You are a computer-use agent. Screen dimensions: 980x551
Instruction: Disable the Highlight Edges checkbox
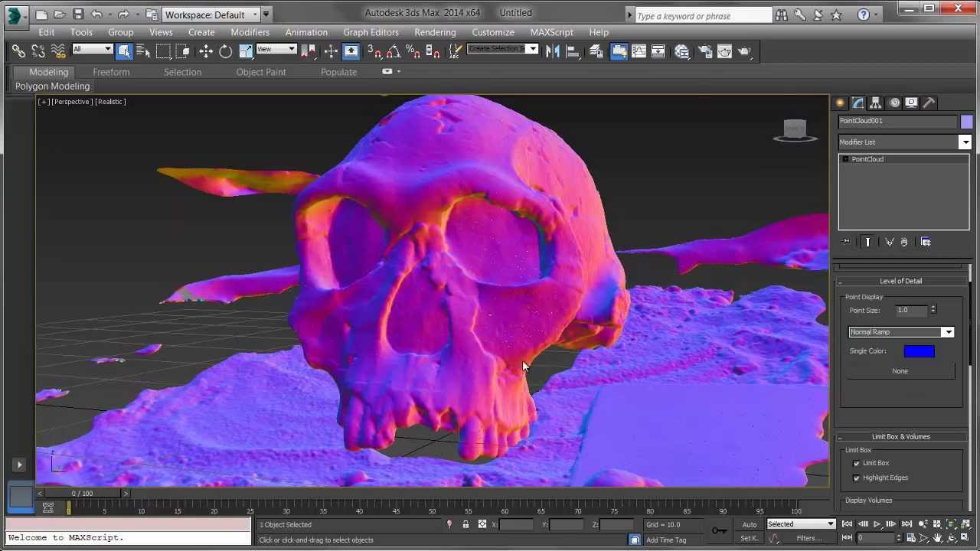click(x=857, y=478)
